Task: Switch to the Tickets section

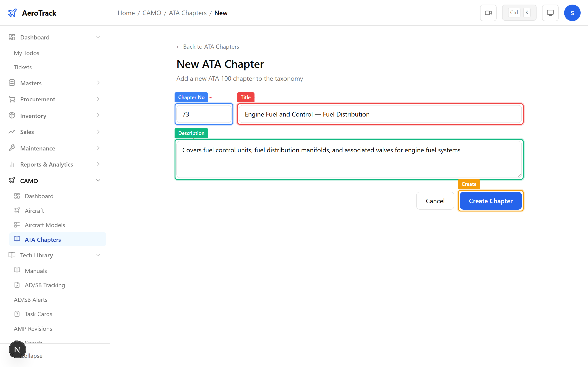Action: [x=23, y=67]
